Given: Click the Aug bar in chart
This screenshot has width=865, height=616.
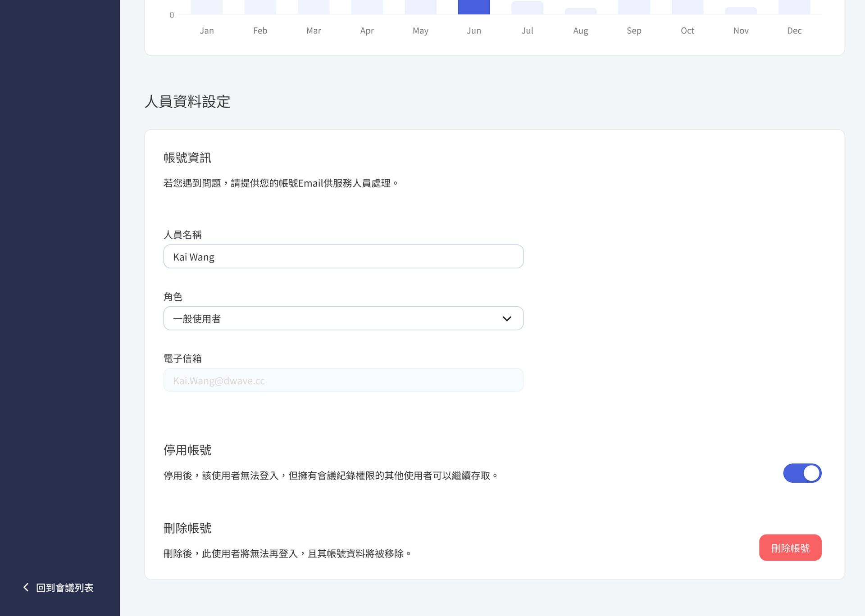Looking at the screenshot, I should (x=580, y=11).
